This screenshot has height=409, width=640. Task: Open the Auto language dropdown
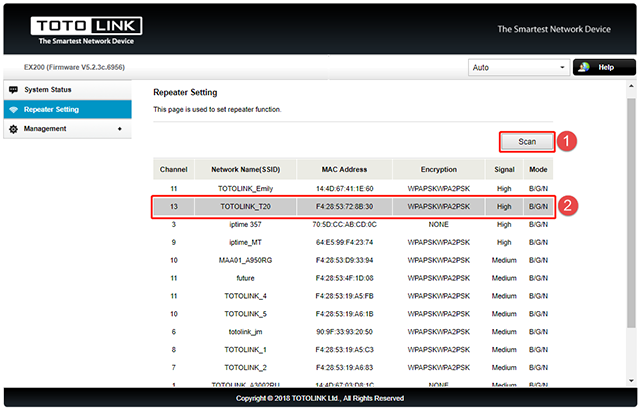pos(519,67)
